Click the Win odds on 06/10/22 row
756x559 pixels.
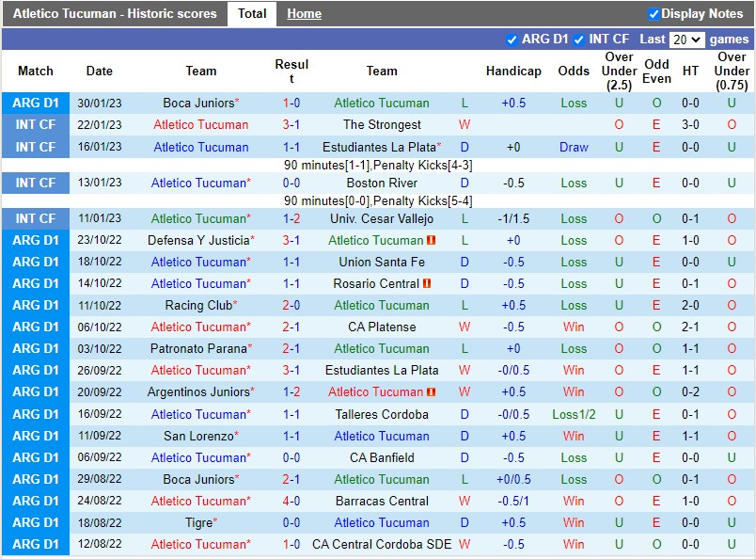(574, 327)
